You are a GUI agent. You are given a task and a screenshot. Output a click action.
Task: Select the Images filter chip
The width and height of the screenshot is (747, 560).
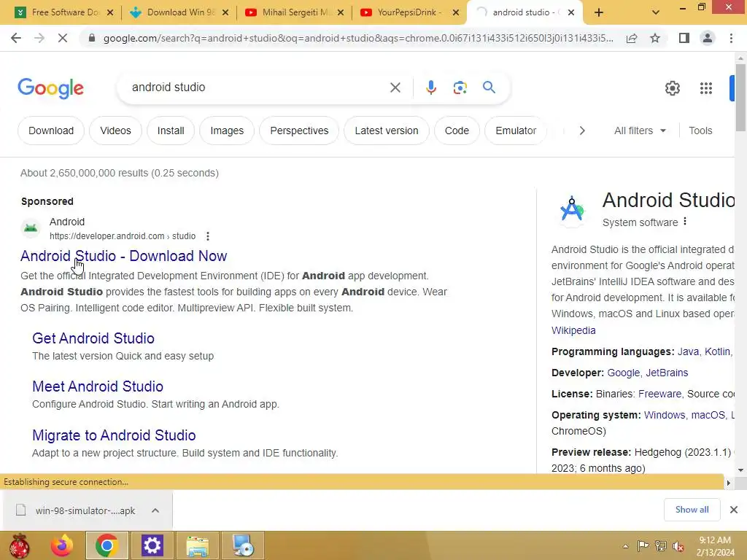click(x=227, y=131)
